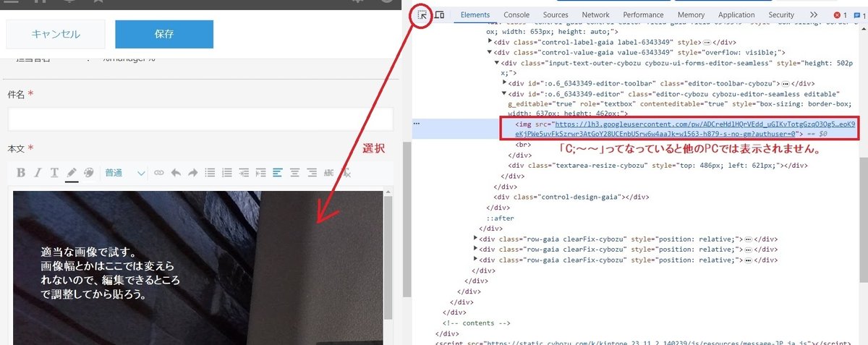The width and height of the screenshot is (868, 345).
Task: Open the error count indicator showing 1
Action: (x=840, y=15)
